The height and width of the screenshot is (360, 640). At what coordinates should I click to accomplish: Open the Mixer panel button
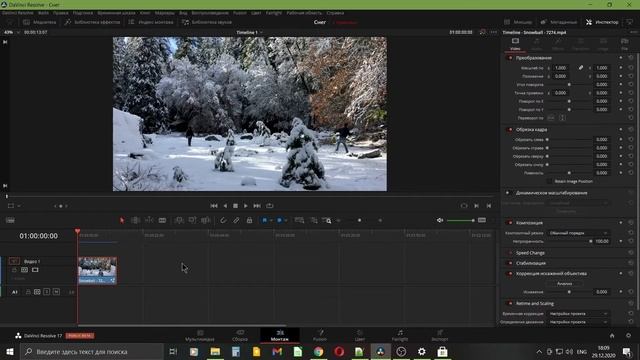tap(518, 22)
